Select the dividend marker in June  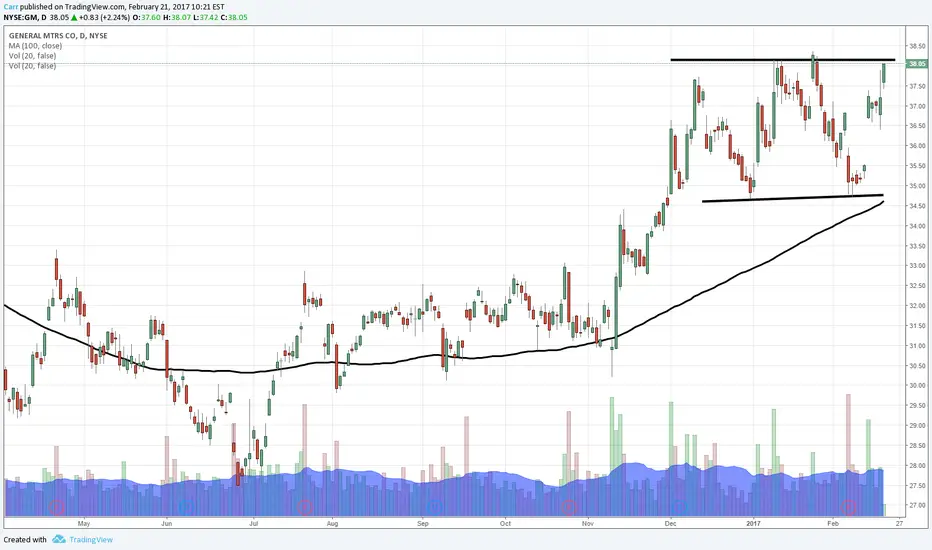point(186,507)
